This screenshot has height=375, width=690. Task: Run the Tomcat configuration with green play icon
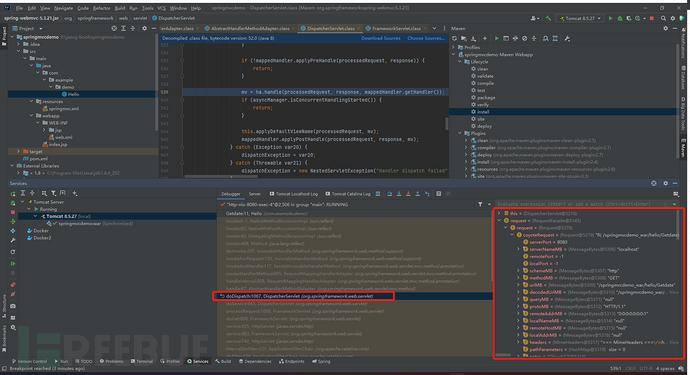pos(610,18)
